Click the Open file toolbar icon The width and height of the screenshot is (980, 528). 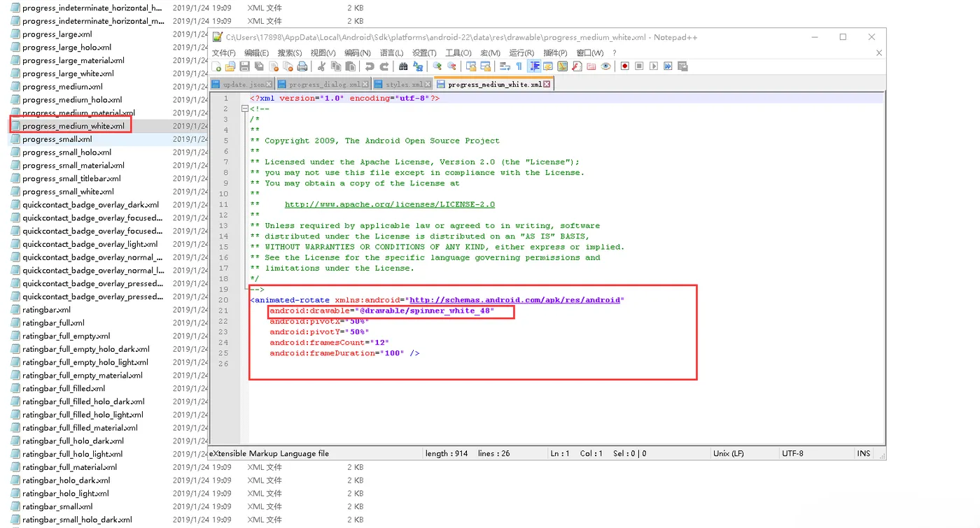point(230,66)
